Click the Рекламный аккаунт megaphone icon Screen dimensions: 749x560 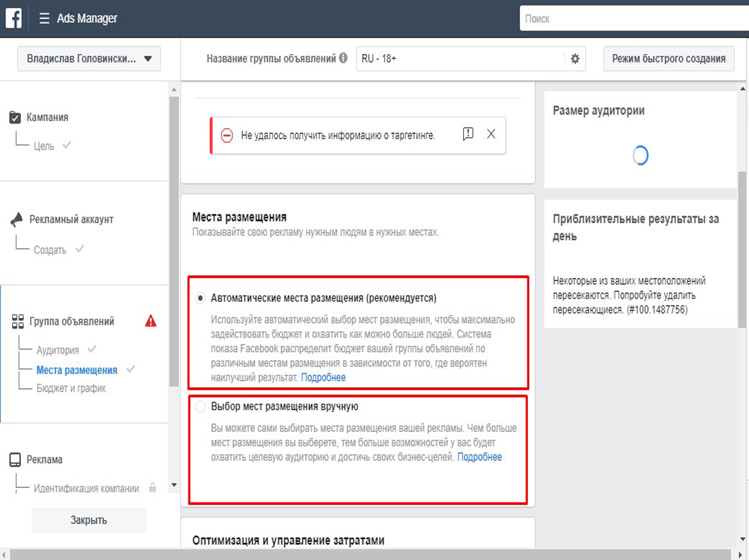[17, 219]
